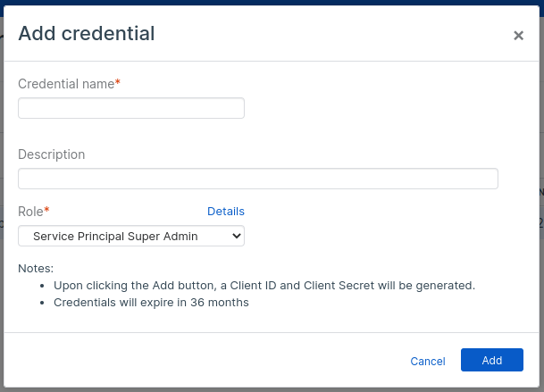Image resolution: width=544 pixels, height=392 pixels.
Task: Select the Service Principal Super Admin role box
Action: point(125,236)
